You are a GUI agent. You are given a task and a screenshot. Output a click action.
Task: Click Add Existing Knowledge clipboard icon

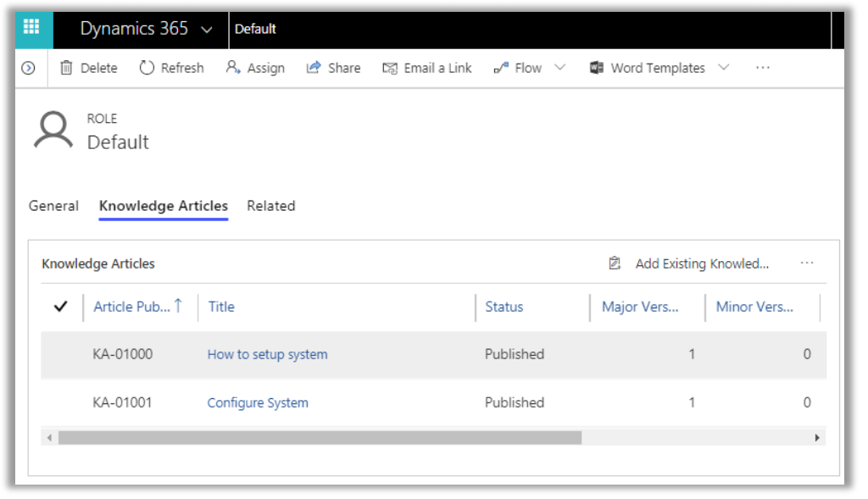615,263
